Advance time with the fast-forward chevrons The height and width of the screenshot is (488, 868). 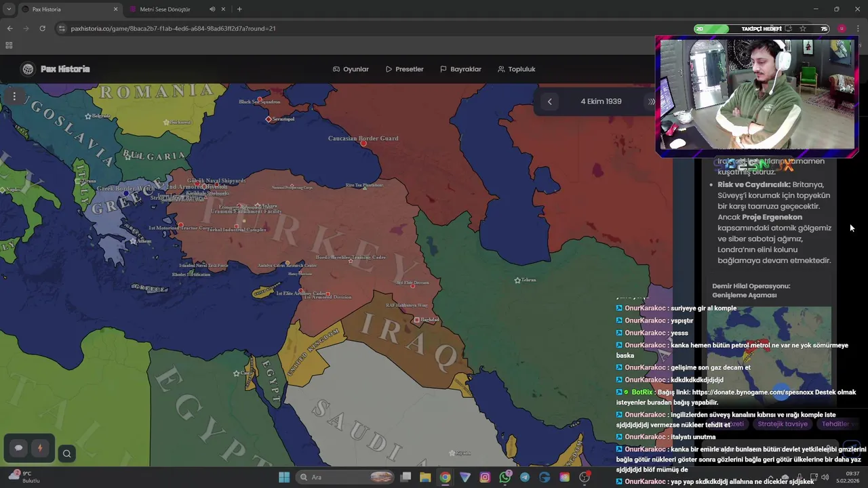coord(651,102)
